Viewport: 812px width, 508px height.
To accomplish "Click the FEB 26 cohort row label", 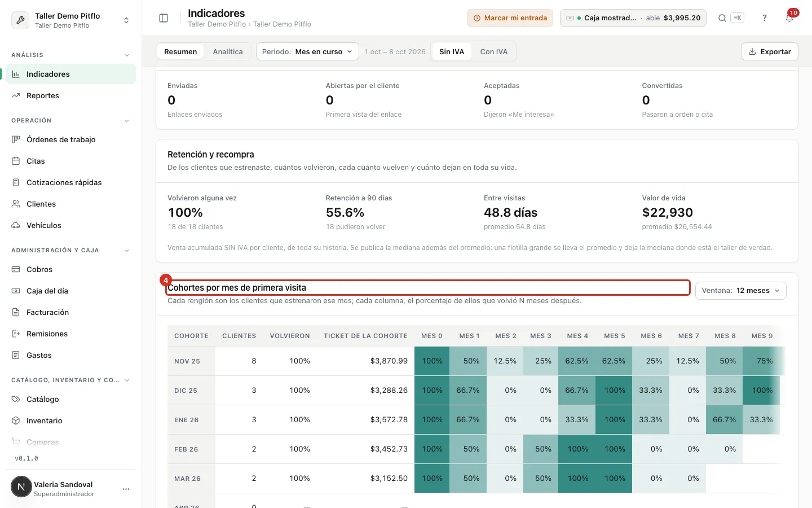I will [186, 449].
